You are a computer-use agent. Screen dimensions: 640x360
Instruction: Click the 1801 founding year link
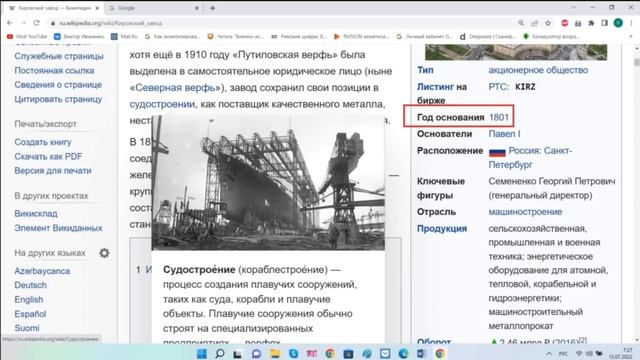(x=499, y=118)
